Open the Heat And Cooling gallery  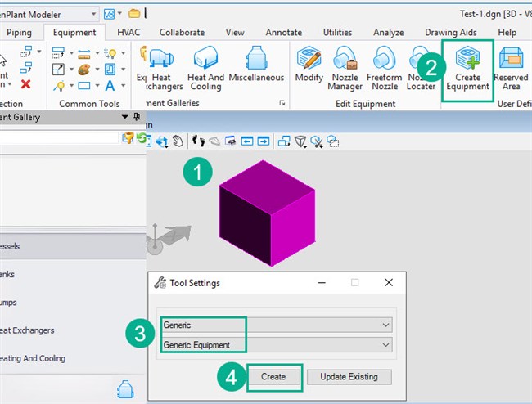click(205, 69)
